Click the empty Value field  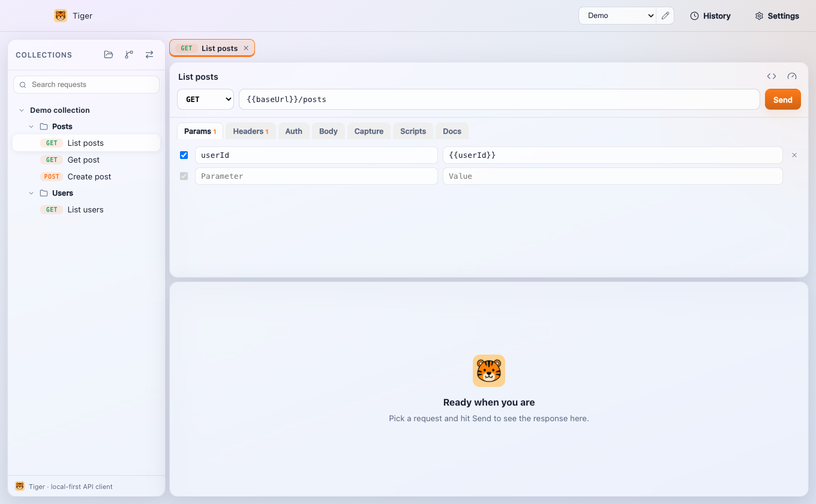pyautogui.click(x=613, y=176)
